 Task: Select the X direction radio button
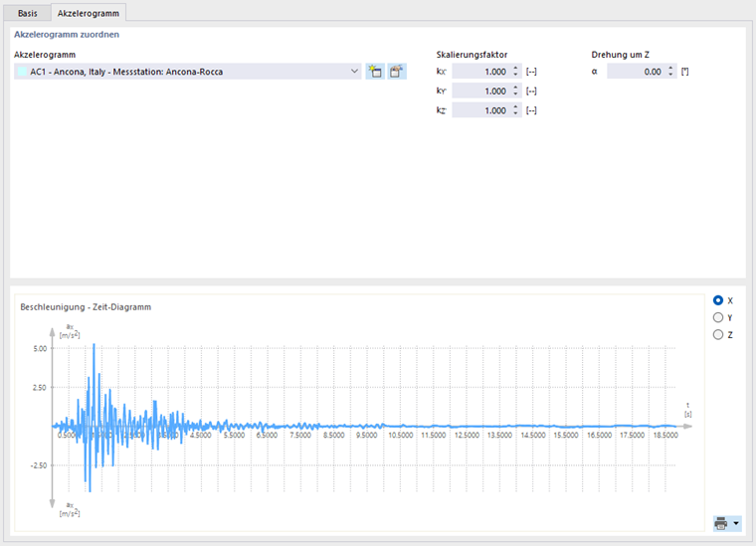718,300
